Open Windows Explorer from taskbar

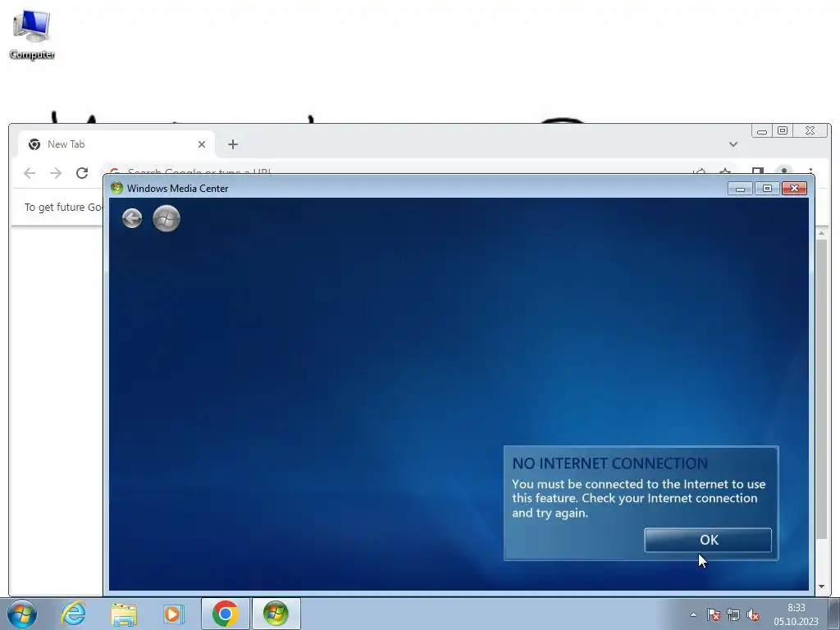point(124,614)
